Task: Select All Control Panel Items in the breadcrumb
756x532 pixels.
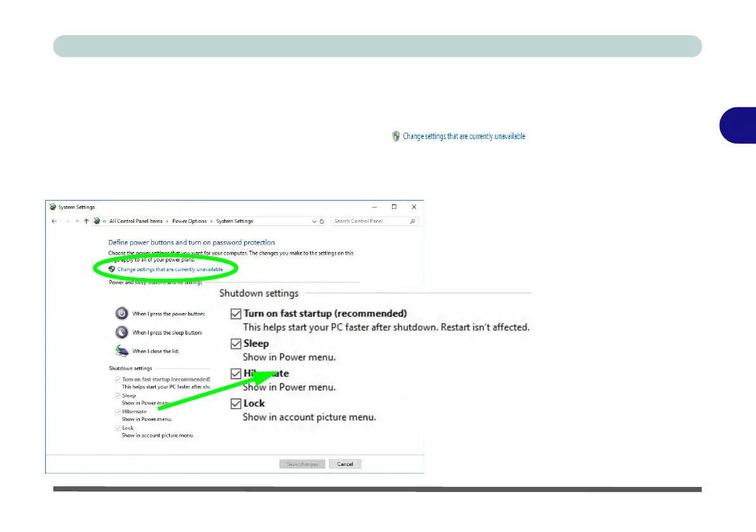Action: (136, 222)
